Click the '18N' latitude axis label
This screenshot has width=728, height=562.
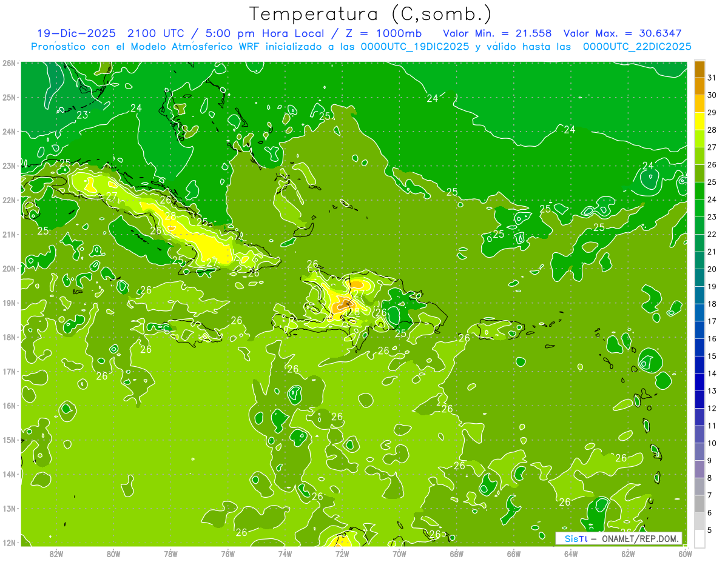pos(9,337)
